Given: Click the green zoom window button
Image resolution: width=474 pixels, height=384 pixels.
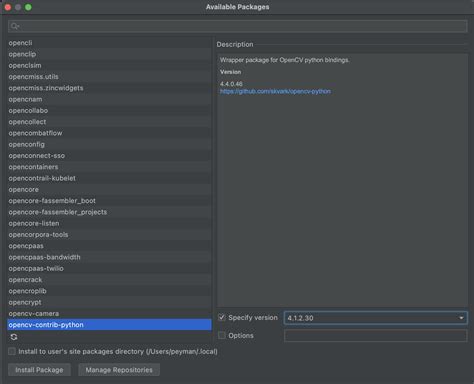Looking at the screenshot, I should coord(28,7).
